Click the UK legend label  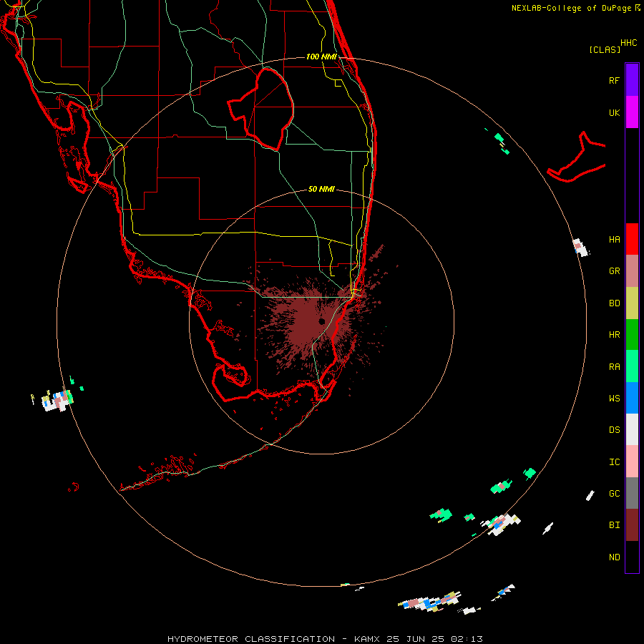(x=614, y=113)
